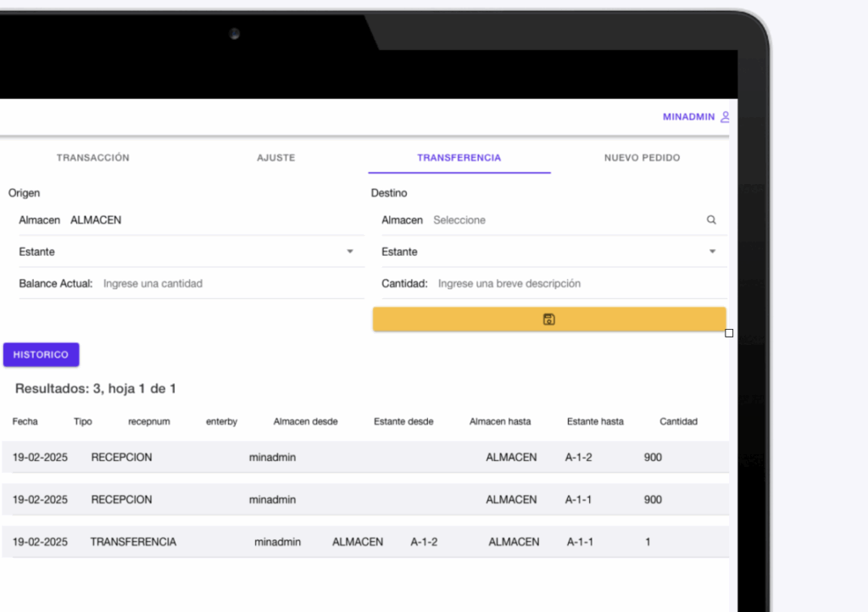Click the Cantidad column header
Image resolution: width=868 pixels, height=612 pixels.
pyautogui.click(x=678, y=421)
